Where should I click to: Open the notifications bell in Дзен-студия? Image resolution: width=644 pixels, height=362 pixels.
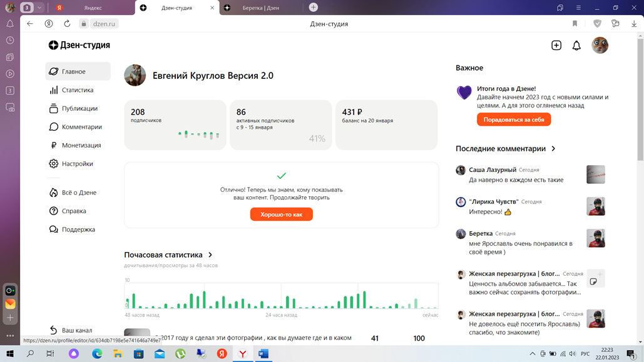pos(576,46)
